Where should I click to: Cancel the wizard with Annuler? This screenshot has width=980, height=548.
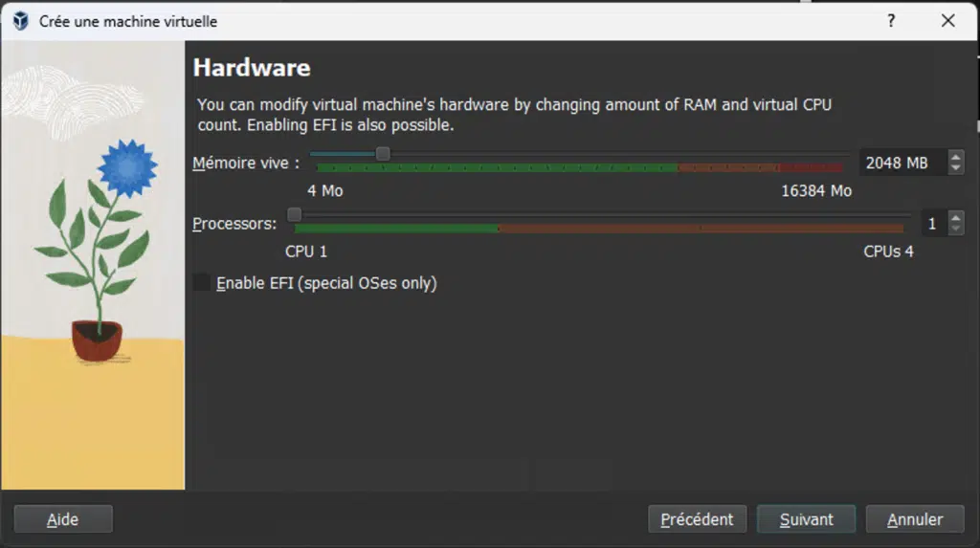point(915,519)
